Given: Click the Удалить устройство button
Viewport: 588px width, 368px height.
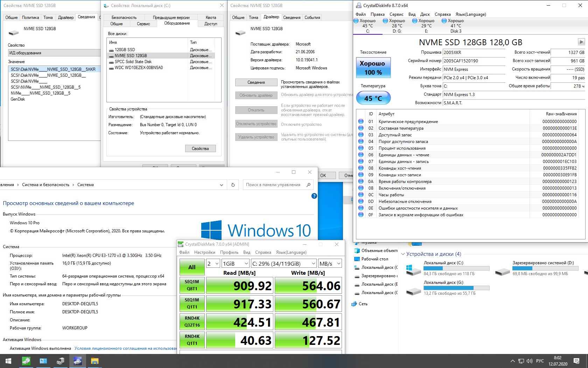Looking at the screenshot, I should [256, 137].
